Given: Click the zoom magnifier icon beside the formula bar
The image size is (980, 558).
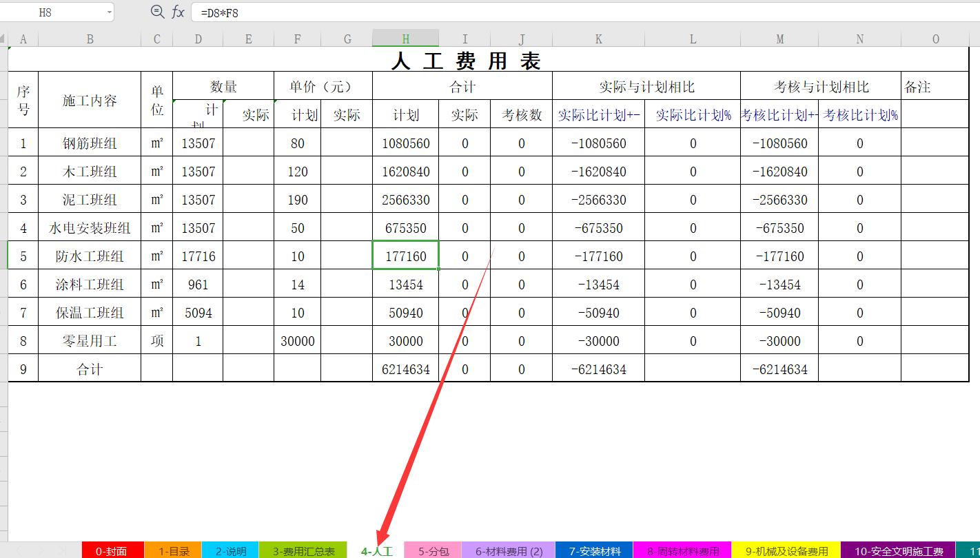Looking at the screenshot, I should (157, 12).
